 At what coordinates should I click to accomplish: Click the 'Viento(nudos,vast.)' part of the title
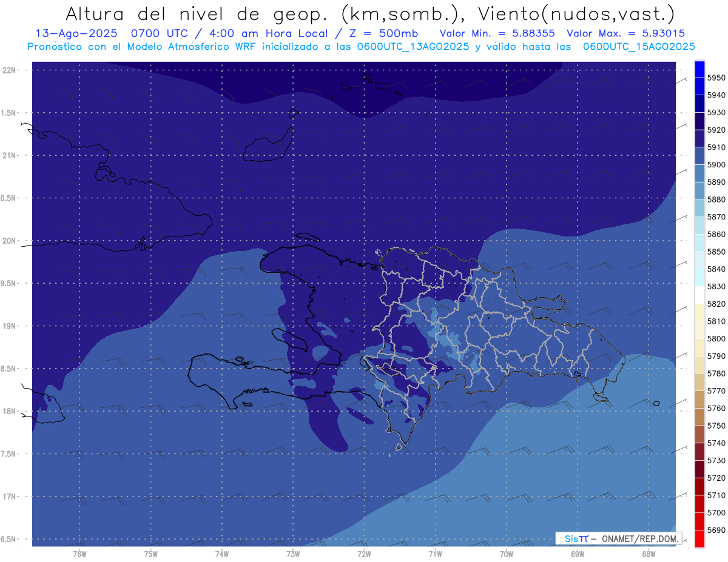[577, 13]
